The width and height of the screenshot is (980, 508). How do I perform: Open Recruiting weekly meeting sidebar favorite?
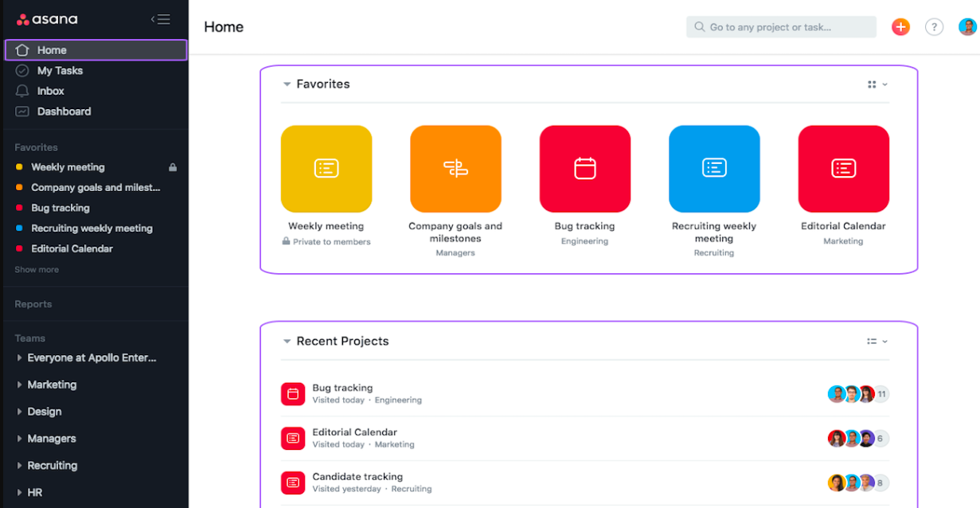pos(92,229)
